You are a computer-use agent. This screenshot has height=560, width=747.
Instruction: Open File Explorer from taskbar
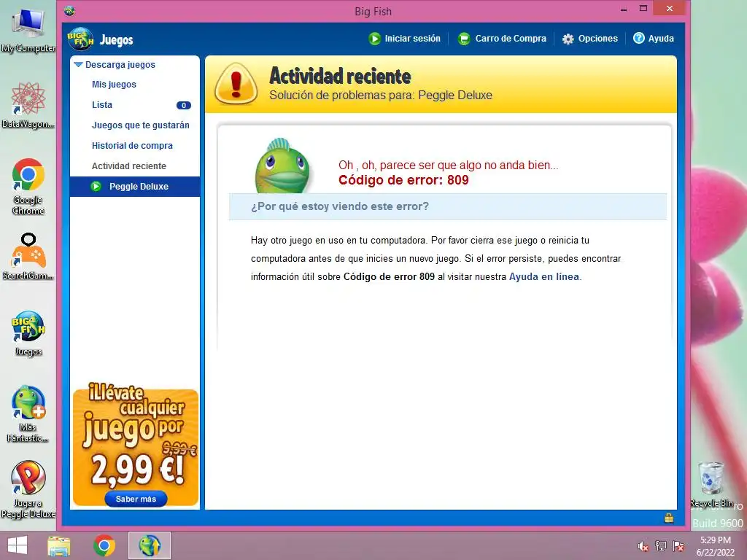pyautogui.click(x=59, y=545)
